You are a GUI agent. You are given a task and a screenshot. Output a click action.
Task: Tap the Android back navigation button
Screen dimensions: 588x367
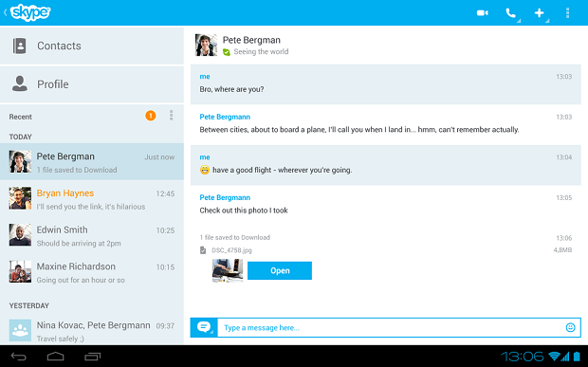[x=18, y=357]
